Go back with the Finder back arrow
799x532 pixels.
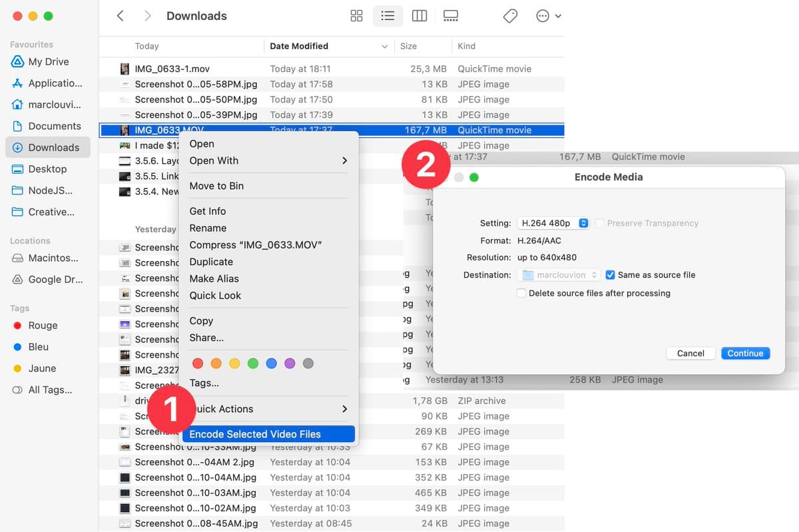pos(120,16)
